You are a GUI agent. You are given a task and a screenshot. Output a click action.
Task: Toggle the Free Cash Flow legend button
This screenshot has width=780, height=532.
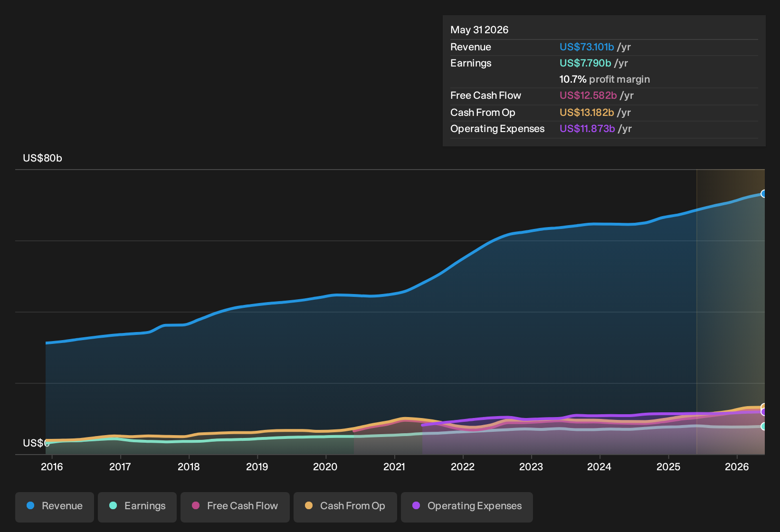[x=235, y=506]
